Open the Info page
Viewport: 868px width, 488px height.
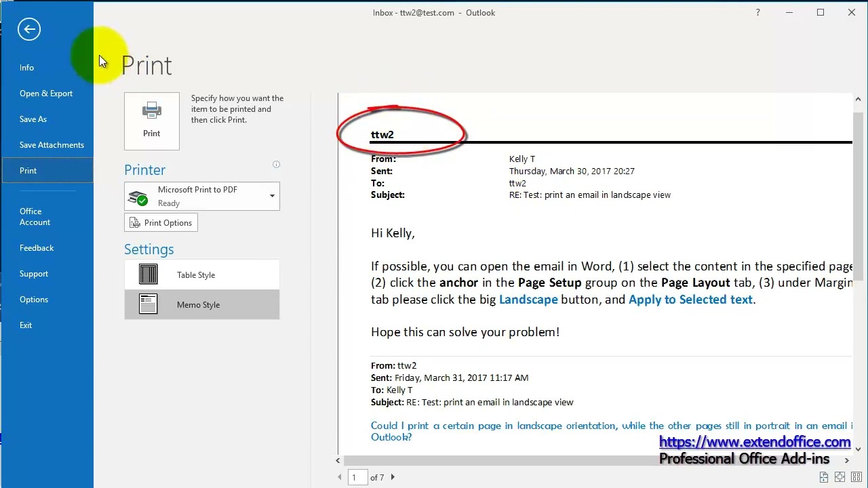26,68
